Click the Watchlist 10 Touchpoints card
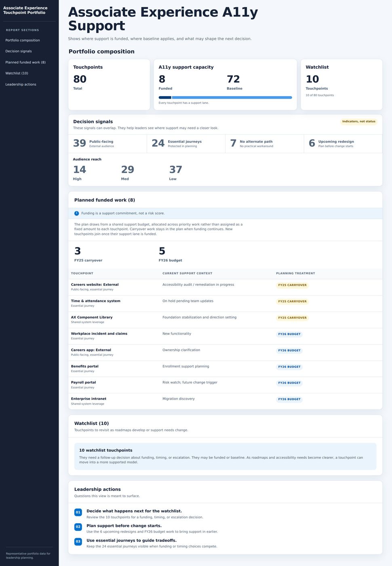The height and width of the screenshot is (566, 392). (x=341, y=84)
